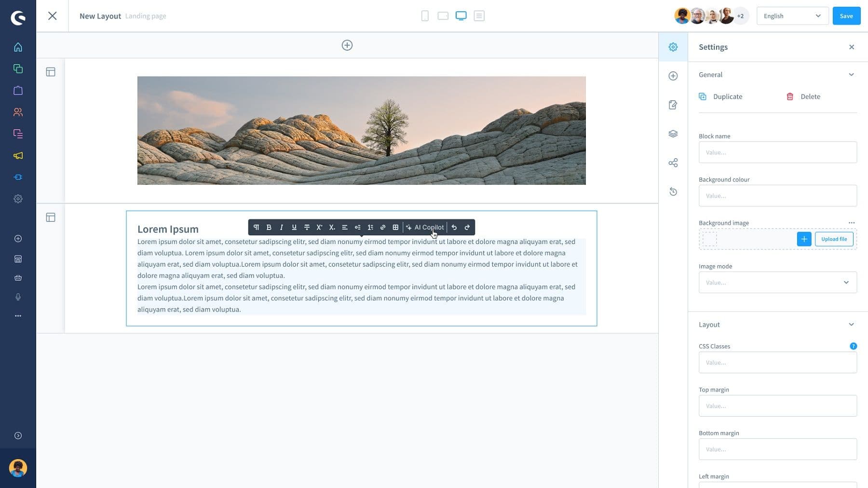Viewport: 868px width, 488px height.
Task: Open the share panel icon
Action: click(x=673, y=163)
